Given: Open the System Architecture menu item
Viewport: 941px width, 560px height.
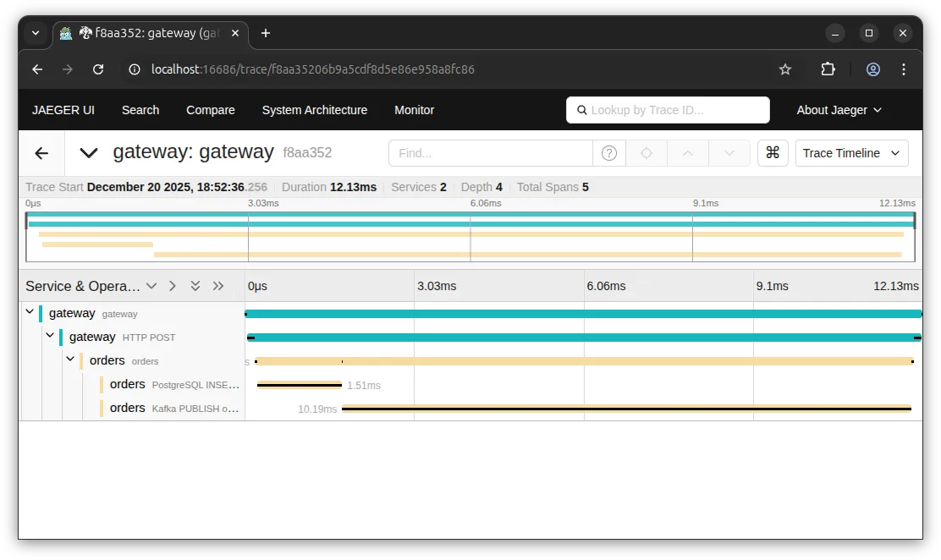Looking at the screenshot, I should [315, 110].
